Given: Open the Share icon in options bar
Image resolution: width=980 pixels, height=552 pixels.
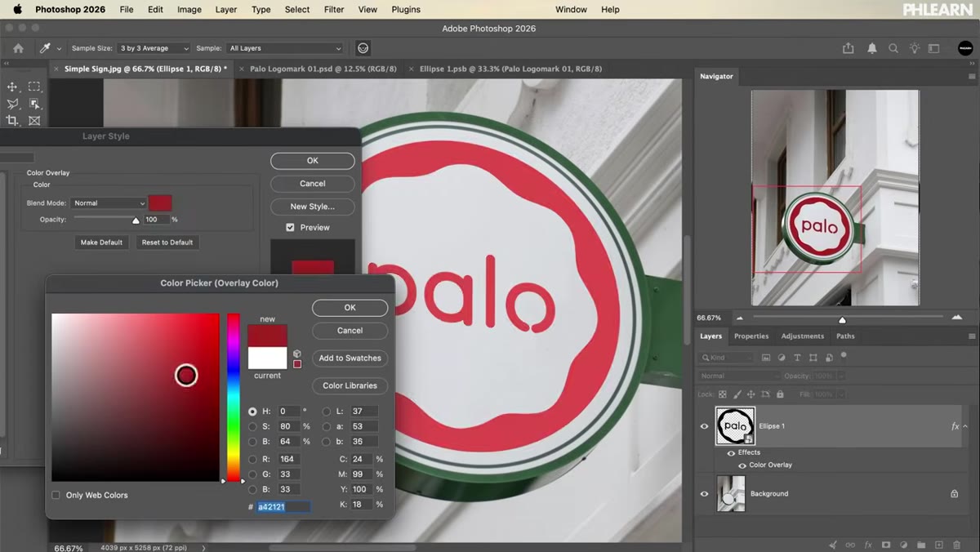Looking at the screenshot, I should tap(849, 48).
